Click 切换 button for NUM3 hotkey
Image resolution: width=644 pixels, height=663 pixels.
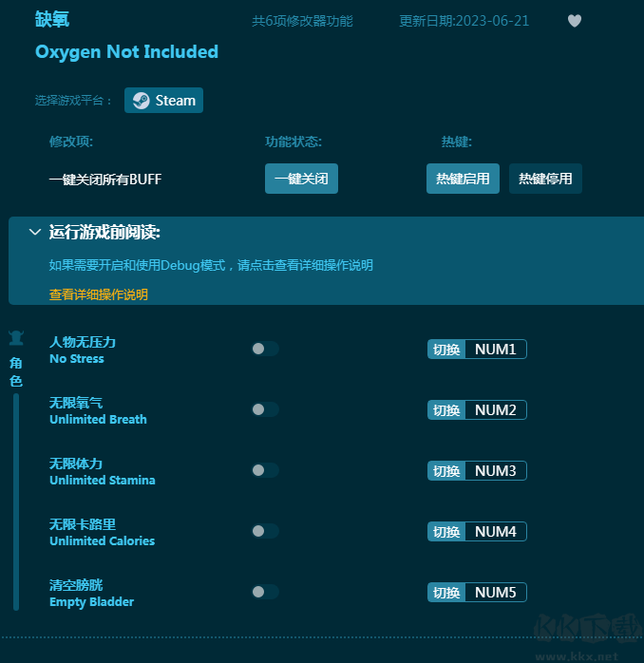pyautogui.click(x=446, y=470)
